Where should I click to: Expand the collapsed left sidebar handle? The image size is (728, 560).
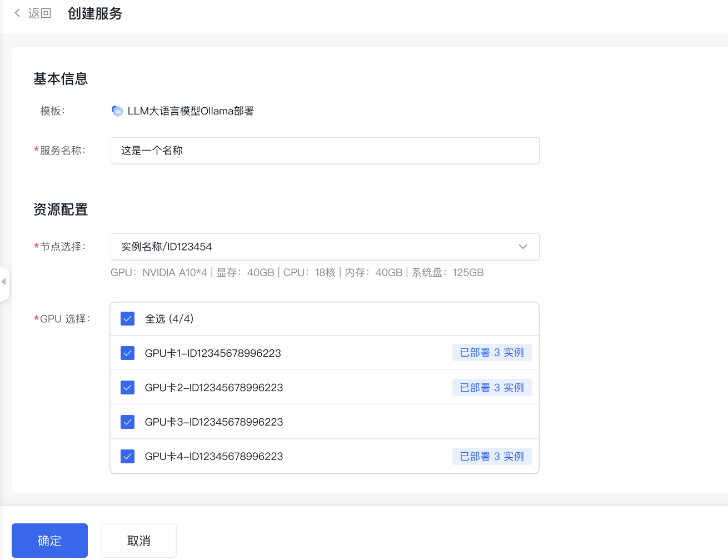(4, 282)
